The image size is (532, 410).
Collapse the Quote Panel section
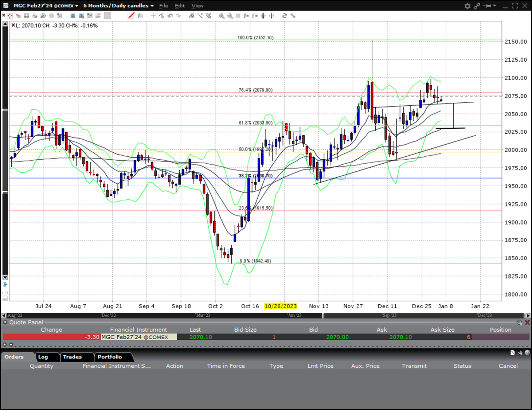coord(5,322)
